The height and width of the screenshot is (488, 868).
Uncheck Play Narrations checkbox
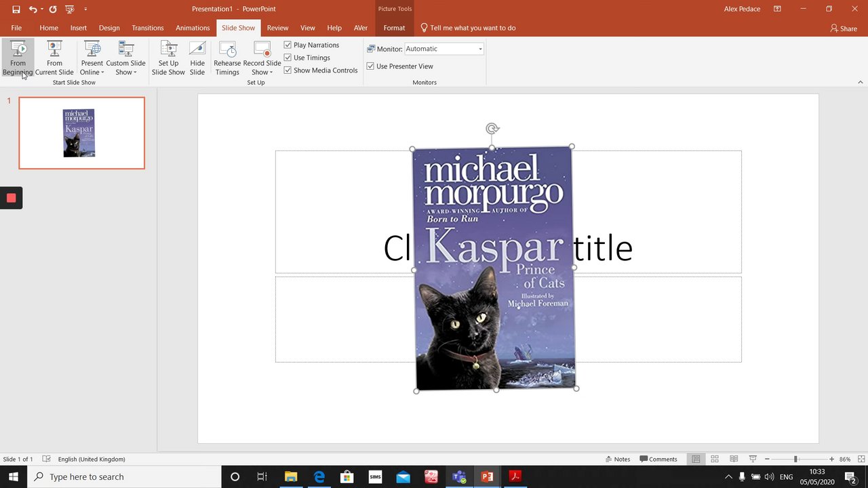point(288,45)
